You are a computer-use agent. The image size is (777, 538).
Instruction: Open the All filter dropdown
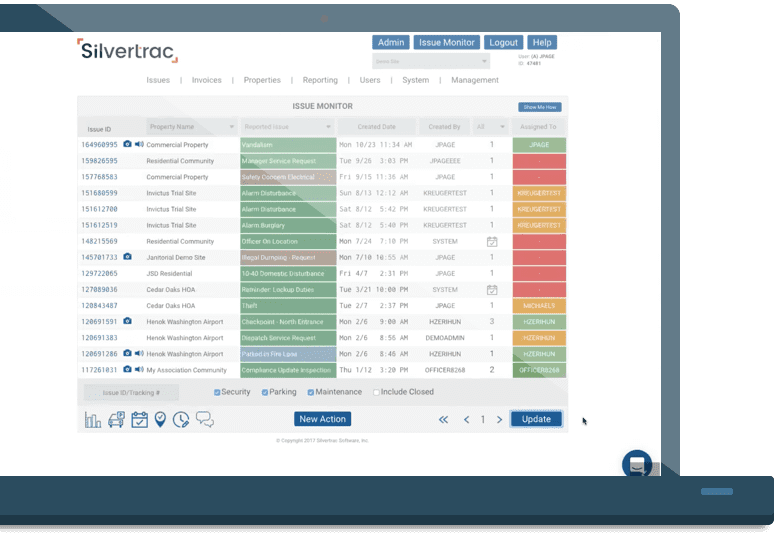(490, 127)
